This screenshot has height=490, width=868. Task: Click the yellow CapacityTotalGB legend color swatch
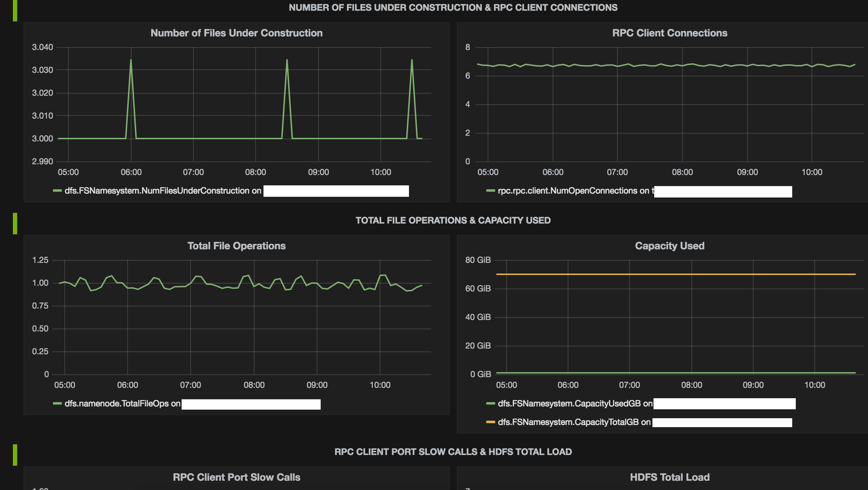pyautogui.click(x=490, y=422)
